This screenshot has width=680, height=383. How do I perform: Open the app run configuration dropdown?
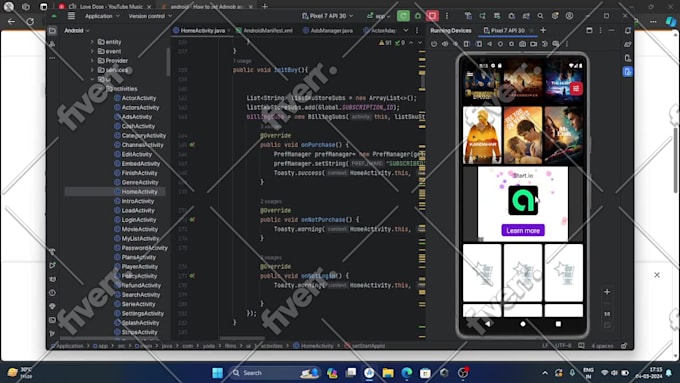tap(379, 16)
